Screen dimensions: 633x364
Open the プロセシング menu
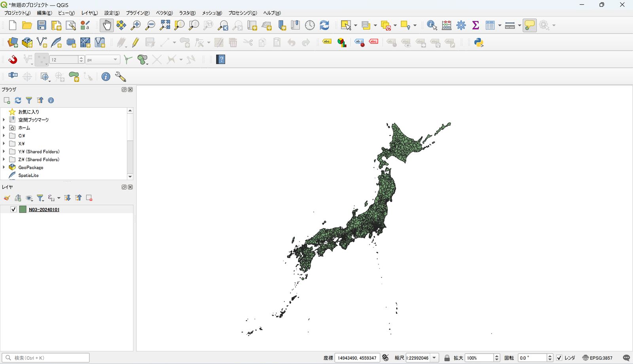pos(243,13)
